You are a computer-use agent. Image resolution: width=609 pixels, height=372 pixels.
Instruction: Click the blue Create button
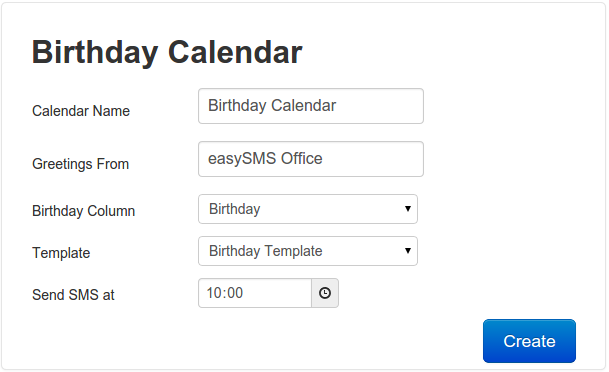pos(529,341)
